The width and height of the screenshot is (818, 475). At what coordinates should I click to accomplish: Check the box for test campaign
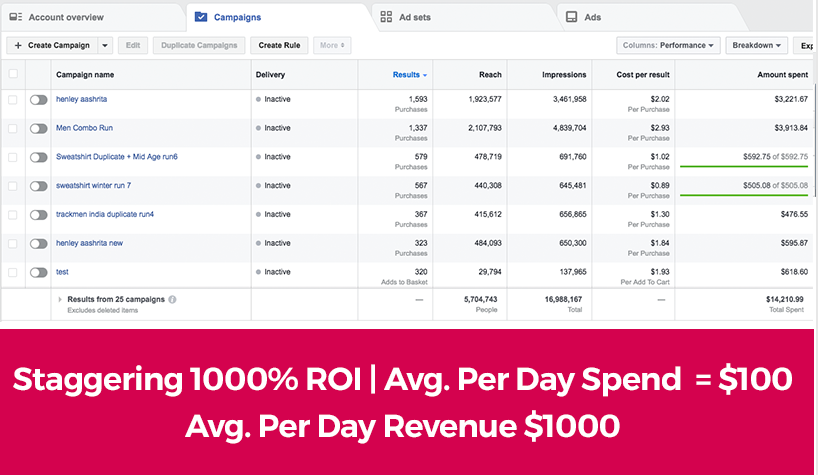(13, 272)
